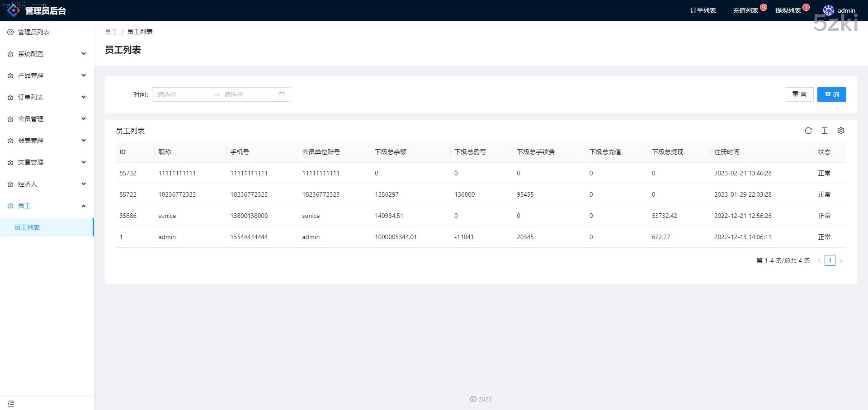Click the admin avatar icon
This screenshot has width=868, height=410.
click(828, 10)
